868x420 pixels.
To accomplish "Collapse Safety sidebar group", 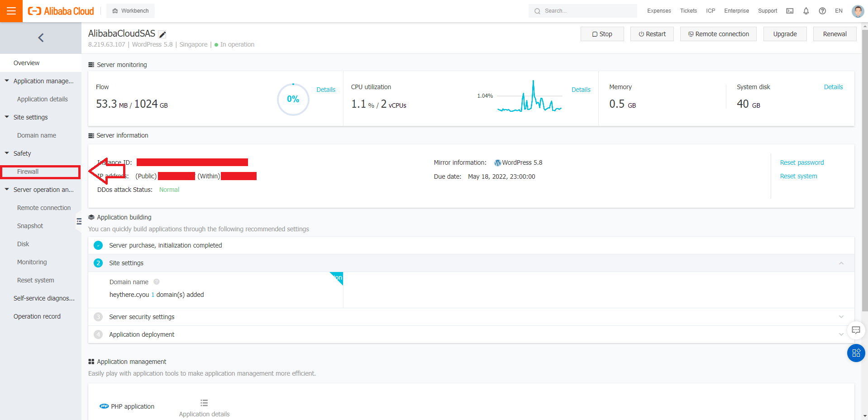I will (7, 153).
